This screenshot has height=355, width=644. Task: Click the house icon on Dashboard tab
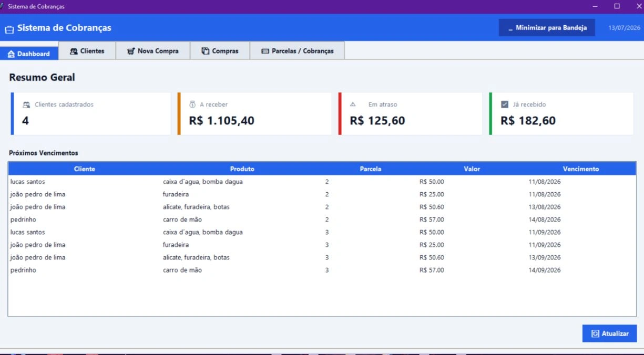point(11,54)
